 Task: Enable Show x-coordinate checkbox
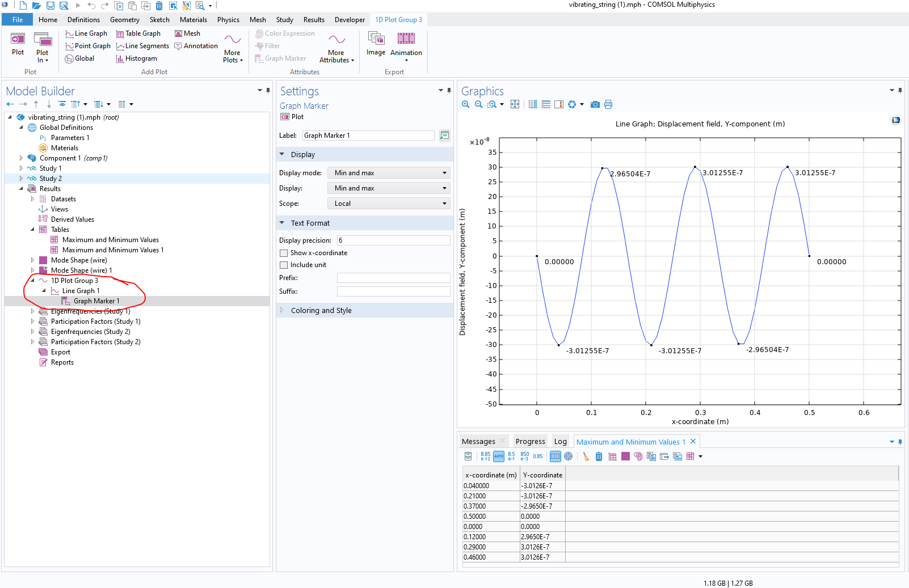pos(284,253)
